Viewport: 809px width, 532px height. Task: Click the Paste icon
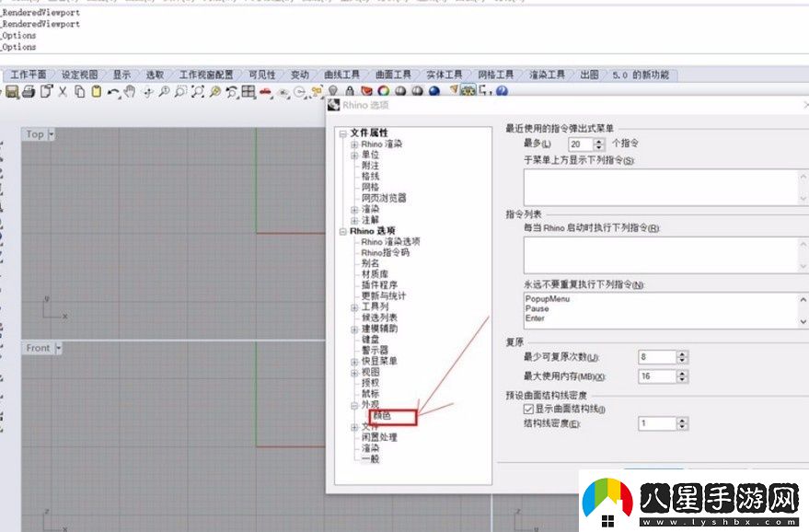tap(98, 92)
